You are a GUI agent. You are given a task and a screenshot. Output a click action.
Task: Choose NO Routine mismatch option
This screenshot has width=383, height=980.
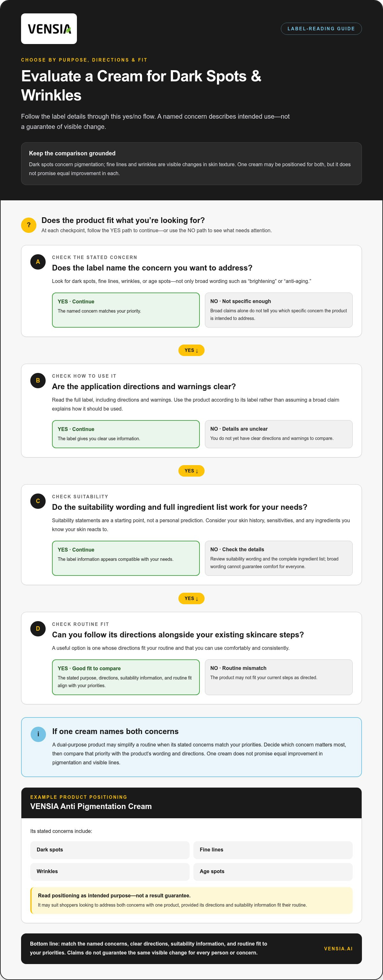click(278, 677)
